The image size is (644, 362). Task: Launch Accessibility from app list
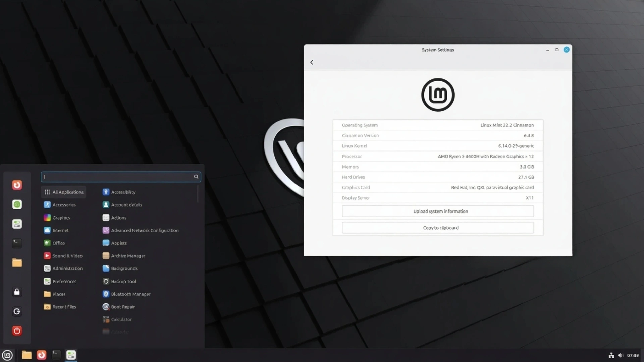119,192
